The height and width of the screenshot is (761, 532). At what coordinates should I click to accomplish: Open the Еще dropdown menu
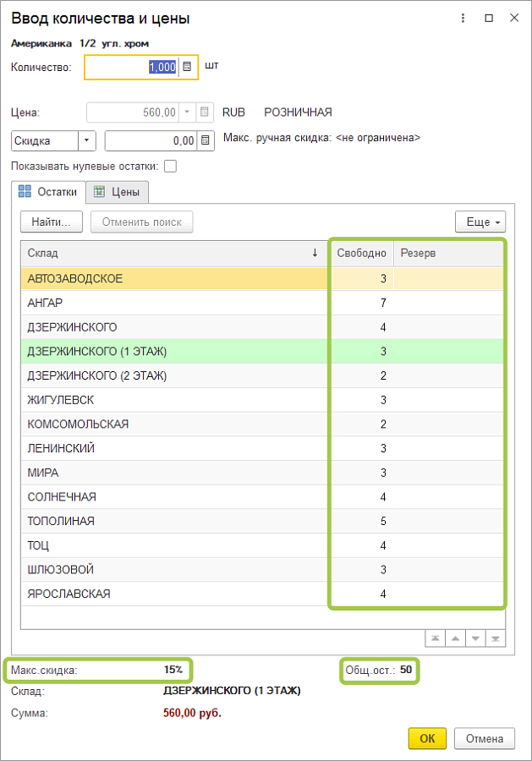click(x=480, y=222)
